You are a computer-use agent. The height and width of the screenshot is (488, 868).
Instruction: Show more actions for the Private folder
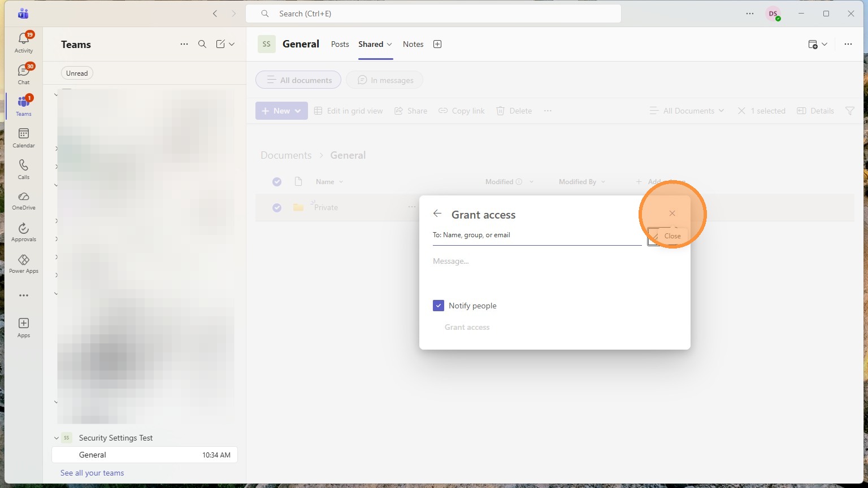pyautogui.click(x=412, y=207)
